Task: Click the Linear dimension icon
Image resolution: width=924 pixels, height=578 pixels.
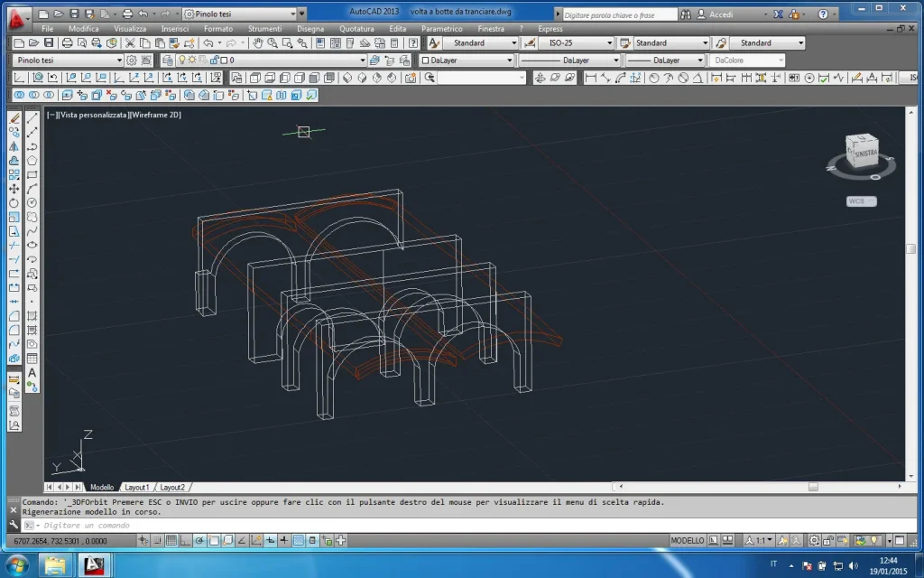Action: point(590,78)
